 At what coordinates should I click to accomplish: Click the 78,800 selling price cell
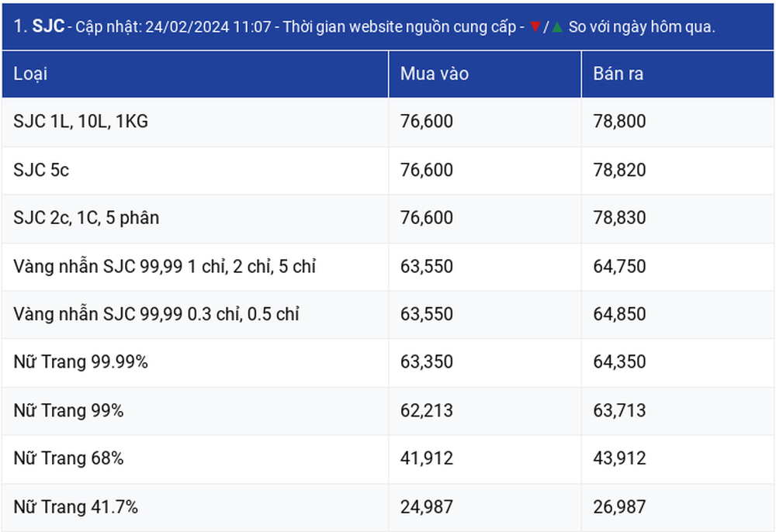point(678,122)
